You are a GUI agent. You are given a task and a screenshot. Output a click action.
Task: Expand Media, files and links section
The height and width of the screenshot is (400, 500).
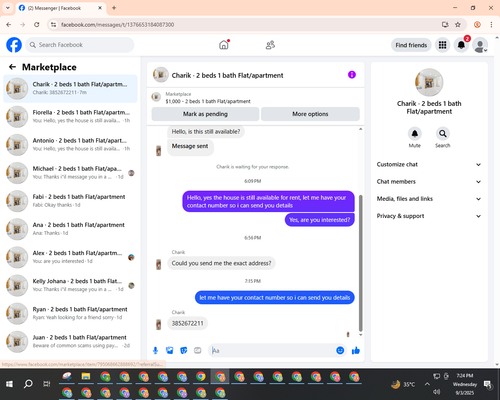click(429, 199)
